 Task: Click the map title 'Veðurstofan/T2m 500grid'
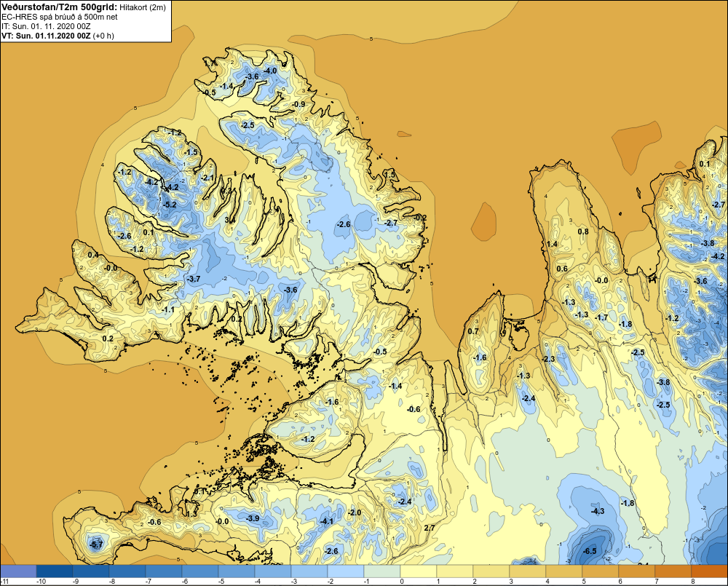coord(58,7)
